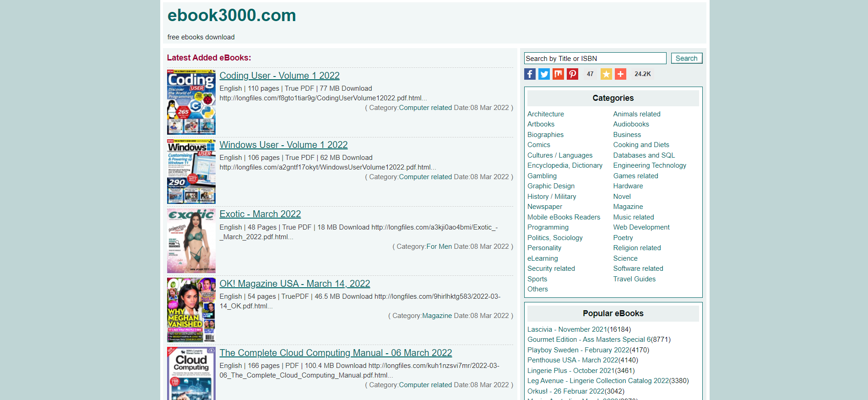
Task: Click the yellow star favorites icon
Action: 606,74
